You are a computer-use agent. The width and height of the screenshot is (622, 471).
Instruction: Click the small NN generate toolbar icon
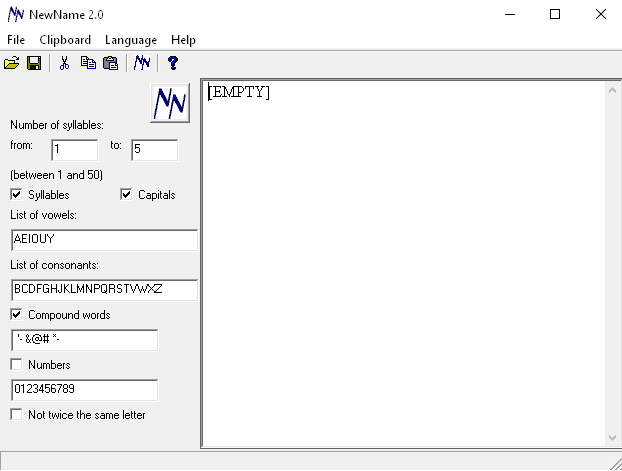[x=143, y=63]
